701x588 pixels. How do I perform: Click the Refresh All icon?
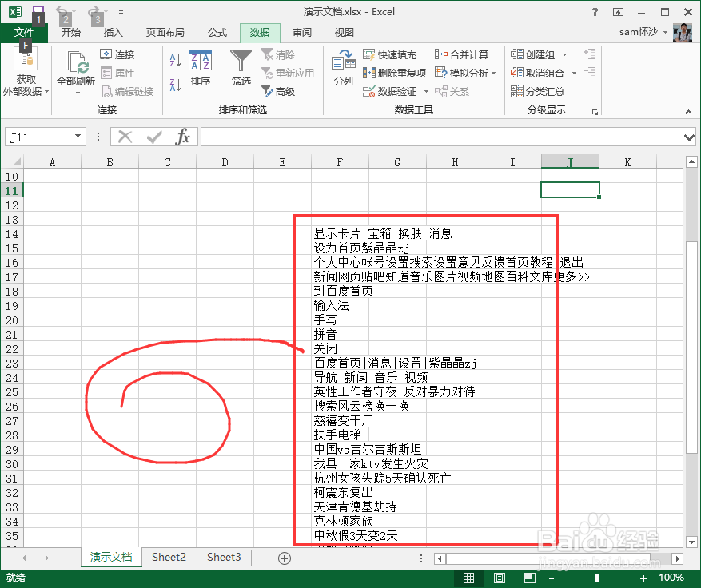[76, 62]
